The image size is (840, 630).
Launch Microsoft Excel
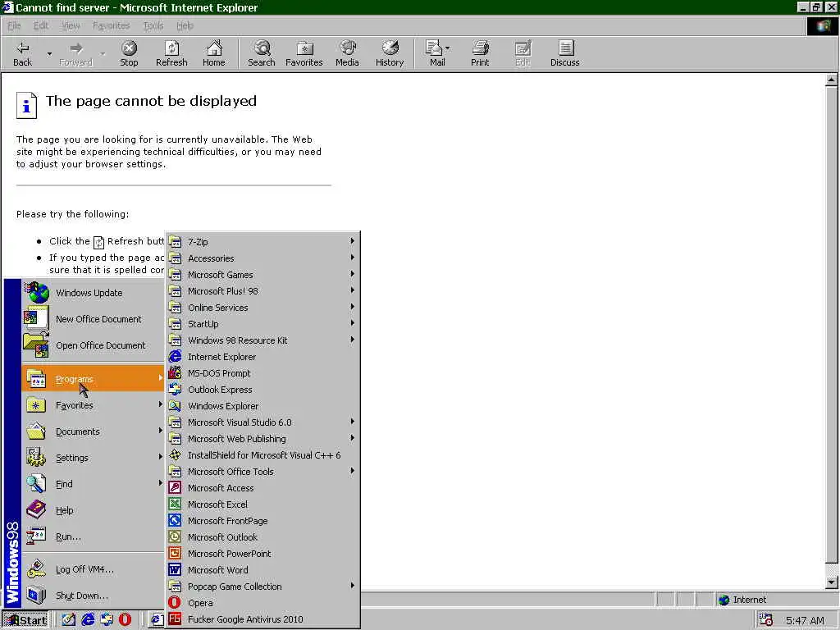coord(262,504)
